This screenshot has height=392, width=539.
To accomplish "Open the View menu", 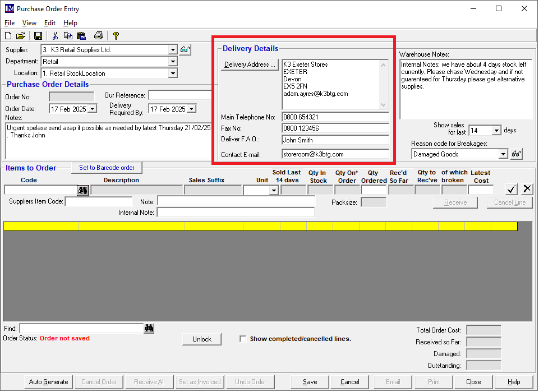I will coord(29,23).
